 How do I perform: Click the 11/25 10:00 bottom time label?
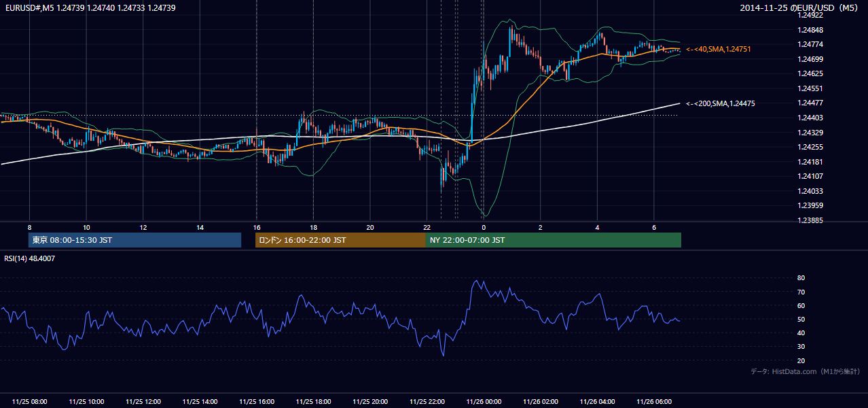pyautogui.click(x=86, y=402)
